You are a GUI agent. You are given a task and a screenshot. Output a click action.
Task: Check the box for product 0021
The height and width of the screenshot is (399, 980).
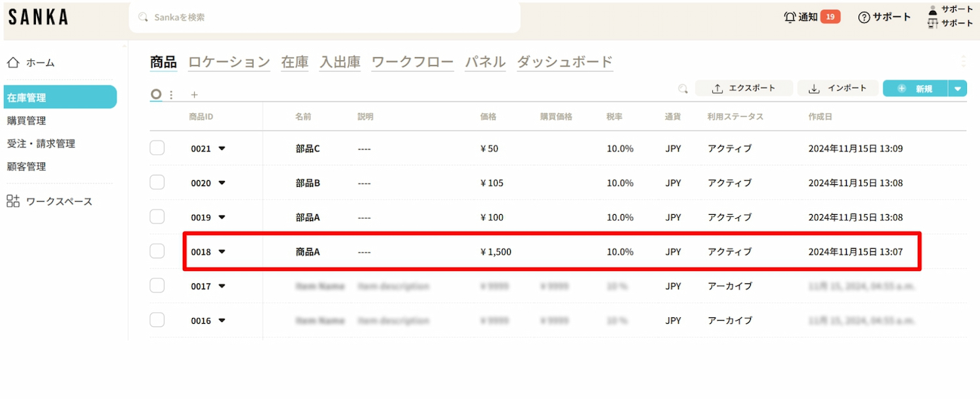tap(157, 148)
